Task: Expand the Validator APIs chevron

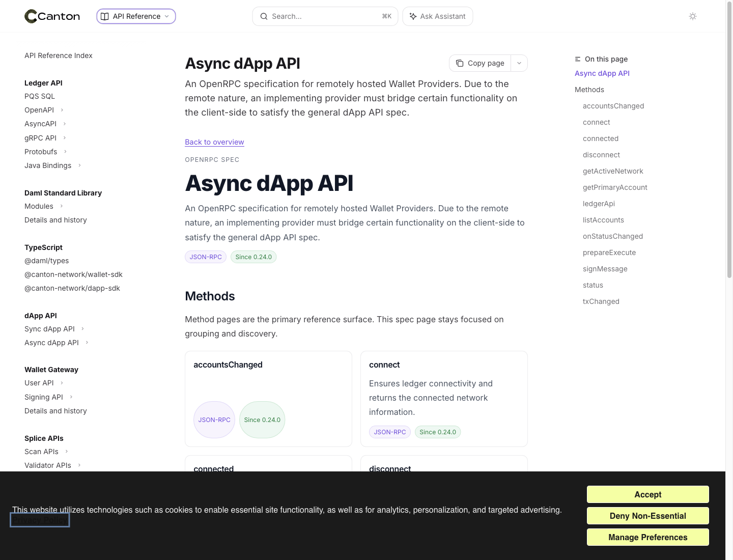Action: (79, 465)
